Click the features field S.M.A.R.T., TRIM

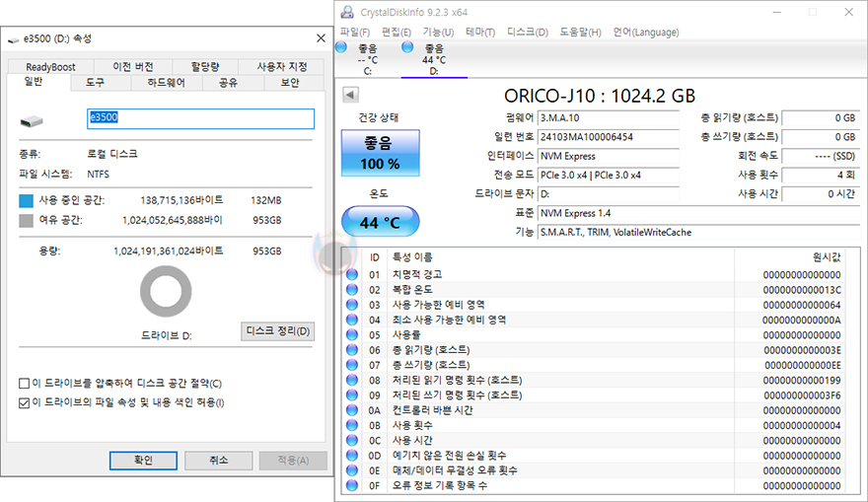699,233
